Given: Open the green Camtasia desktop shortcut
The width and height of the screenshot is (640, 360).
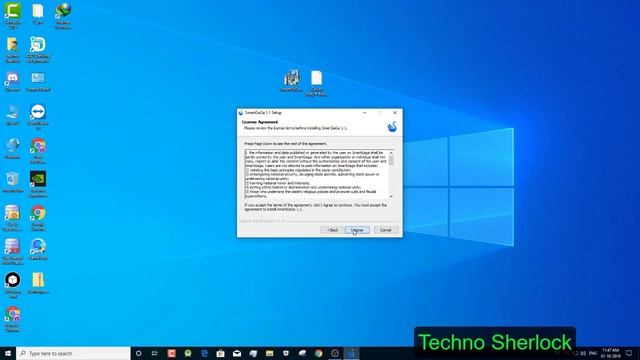Looking at the screenshot, I should pos(12,15).
